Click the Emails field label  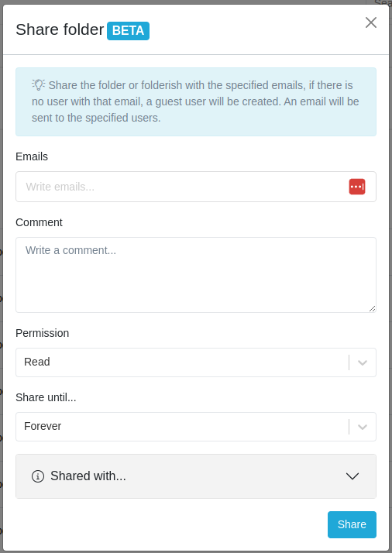tap(32, 156)
